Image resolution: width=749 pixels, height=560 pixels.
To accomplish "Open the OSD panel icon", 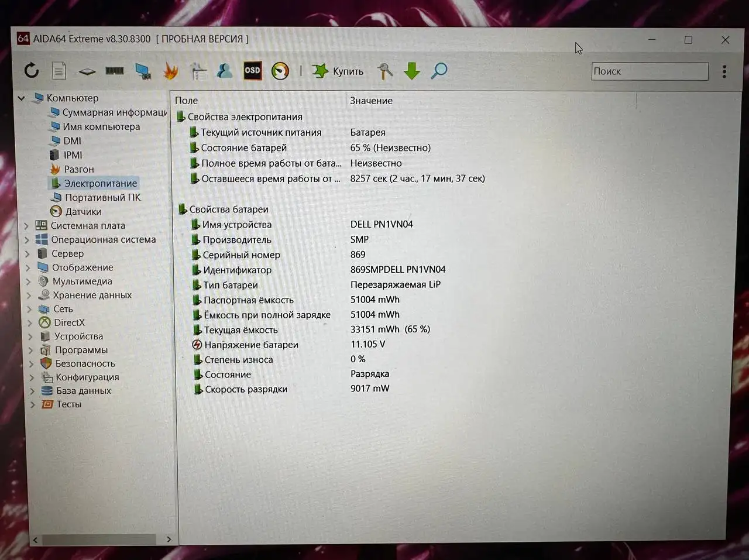I will click(x=252, y=71).
